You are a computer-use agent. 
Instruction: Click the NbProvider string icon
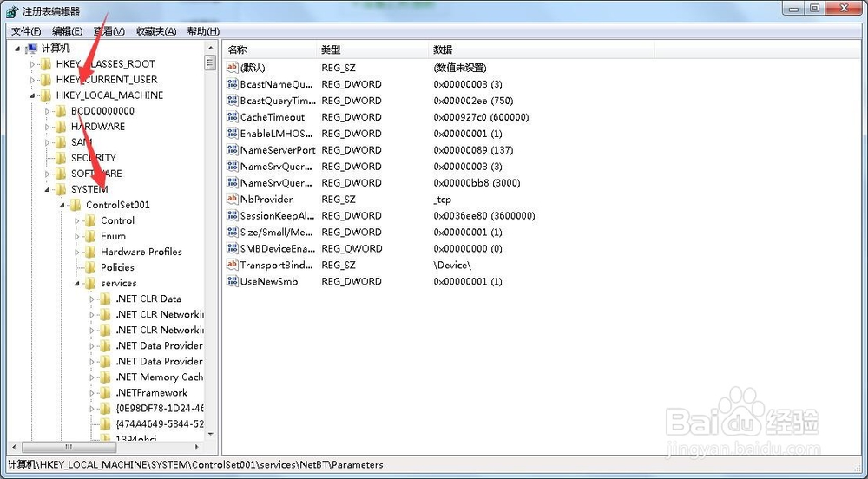233,199
